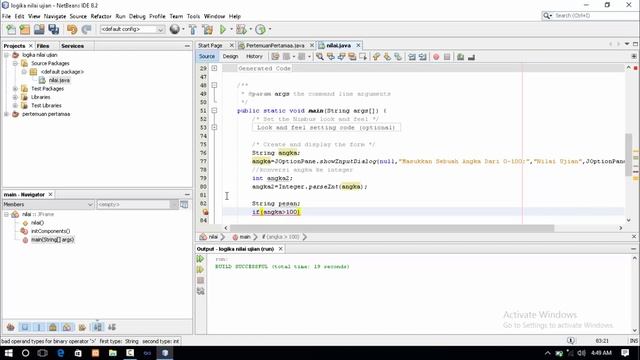Viewport: 640px width, 360px height.
Task: Select nilai.java in the Projects tree
Action: [59, 80]
